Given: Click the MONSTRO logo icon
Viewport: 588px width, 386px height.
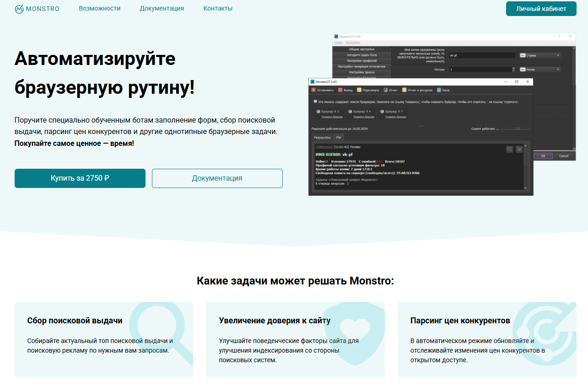Looking at the screenshot, I should coord(19,8).
